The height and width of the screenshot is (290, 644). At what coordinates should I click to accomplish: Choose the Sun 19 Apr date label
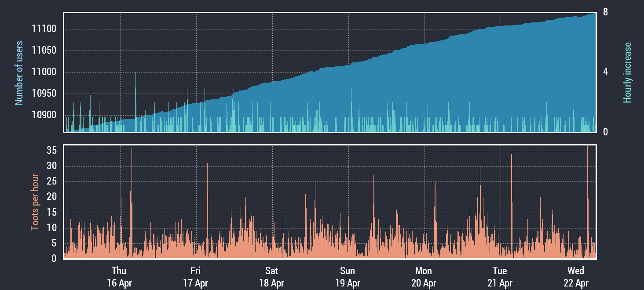(348, 277)
